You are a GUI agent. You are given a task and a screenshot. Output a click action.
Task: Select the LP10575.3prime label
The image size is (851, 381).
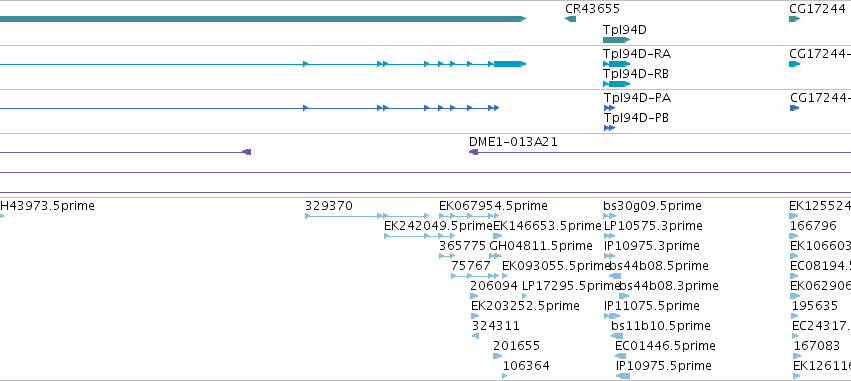[653, 226]
